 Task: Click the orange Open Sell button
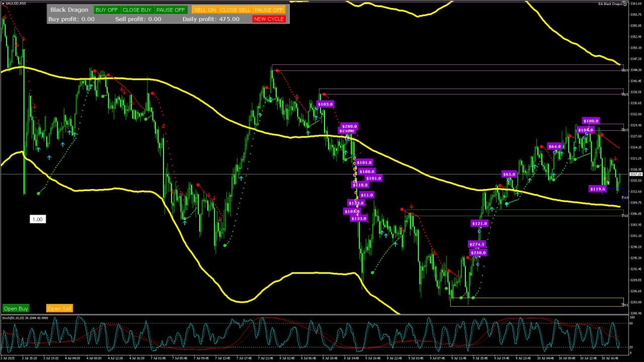point(59,308)
